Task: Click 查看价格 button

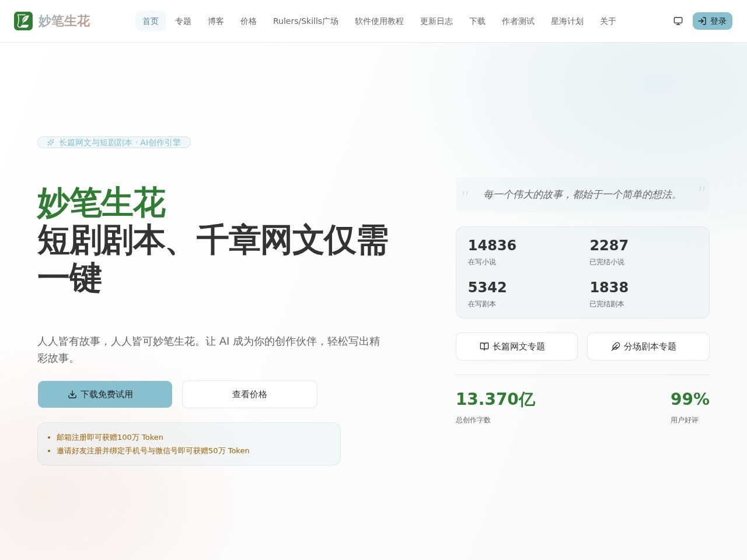Action: click(x=250, y=394)
